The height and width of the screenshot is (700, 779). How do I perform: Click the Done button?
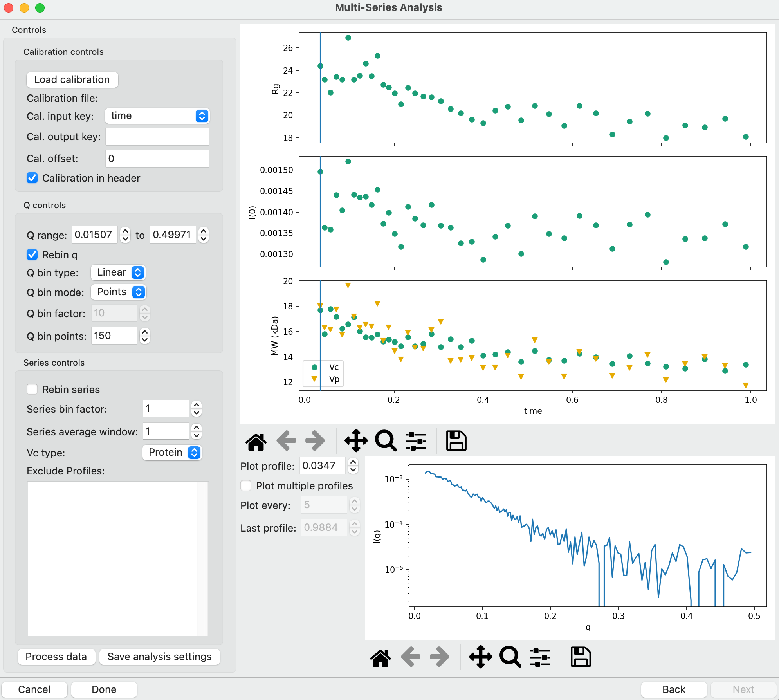tap(104, 689)
